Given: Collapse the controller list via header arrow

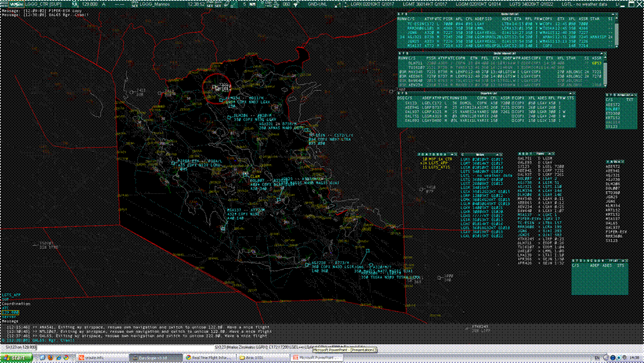Looking at the screenshot, I should pos(451,154).
